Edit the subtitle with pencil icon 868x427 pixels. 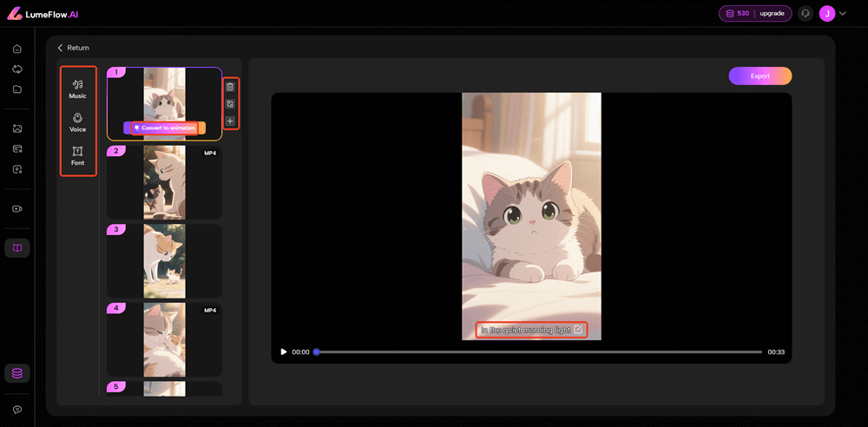pos(578,330)
